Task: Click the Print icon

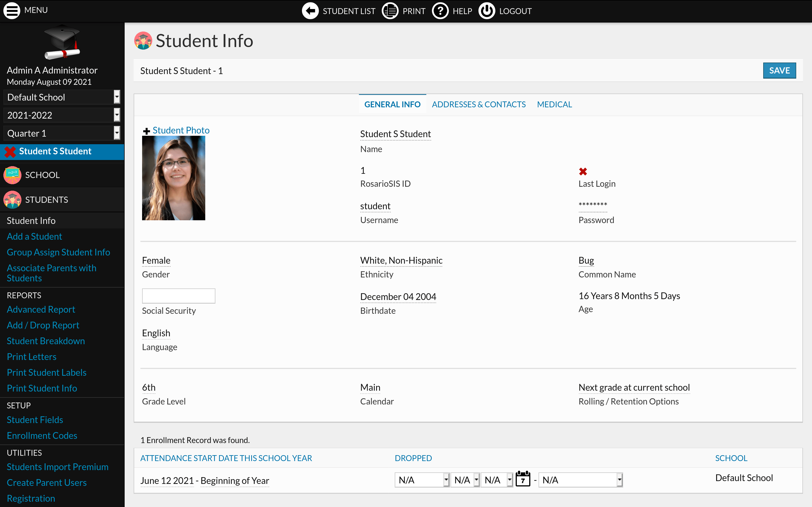Action: 390,11
